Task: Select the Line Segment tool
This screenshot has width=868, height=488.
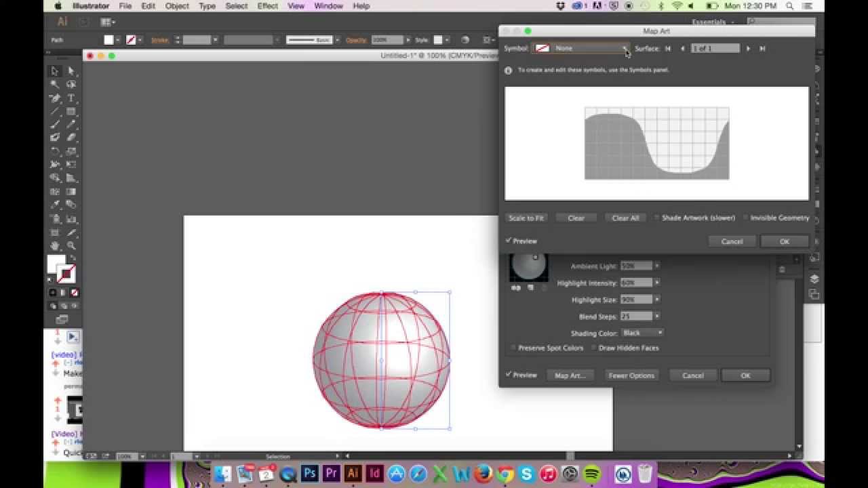Action: click(x=55, y=112)
